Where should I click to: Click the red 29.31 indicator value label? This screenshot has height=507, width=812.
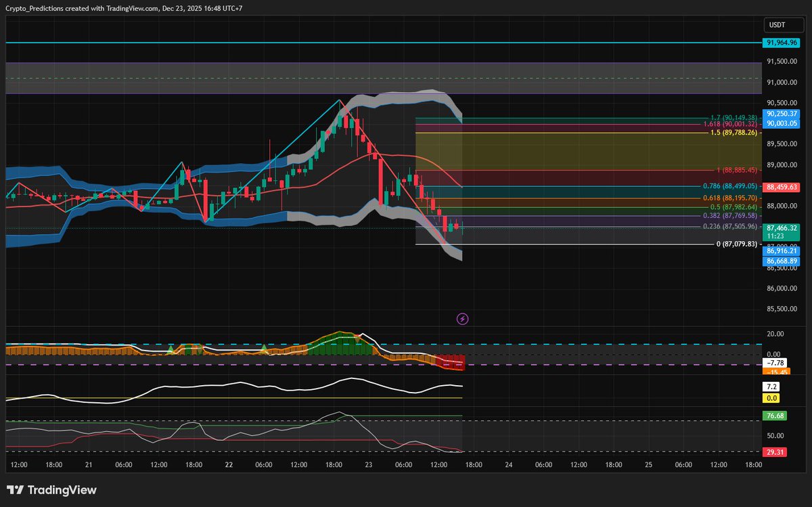(x=774, y=452)
